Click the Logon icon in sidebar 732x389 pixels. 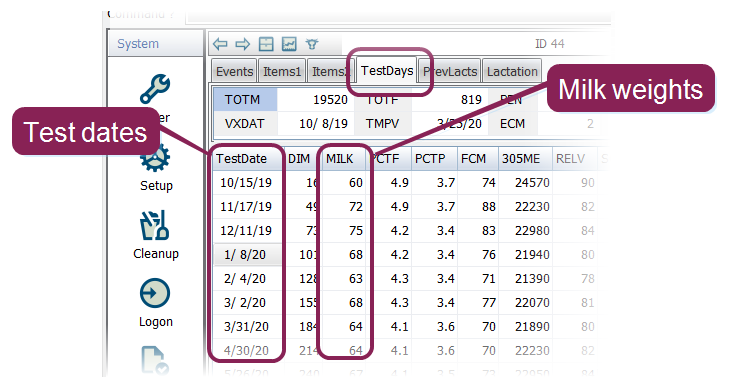[x=155, y=293]
